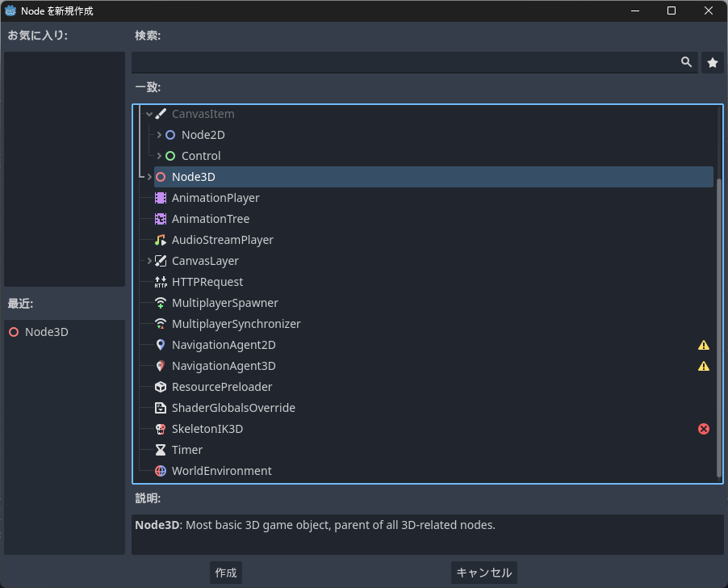Close the Node creation dialog
This screenshot has height=588, width=728.
click(708, 10)
